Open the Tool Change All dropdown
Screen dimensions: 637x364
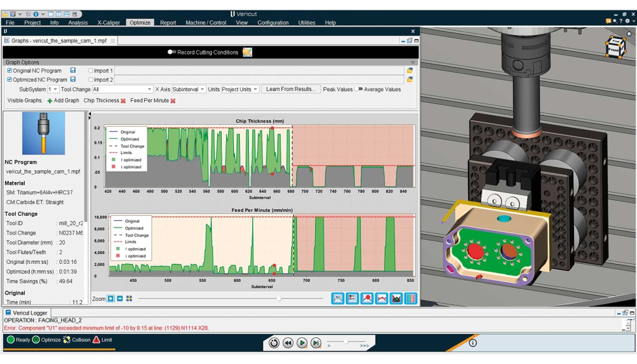pos(122,89)
